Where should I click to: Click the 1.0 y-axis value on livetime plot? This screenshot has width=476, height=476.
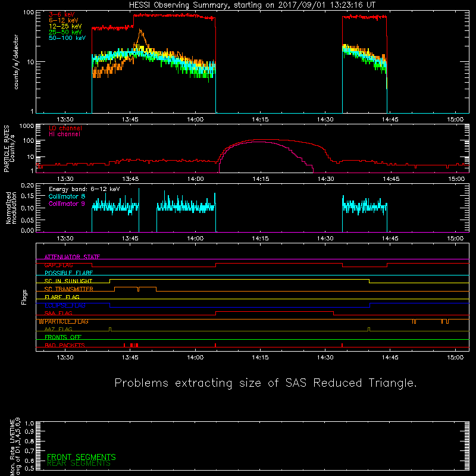(29, 424)
